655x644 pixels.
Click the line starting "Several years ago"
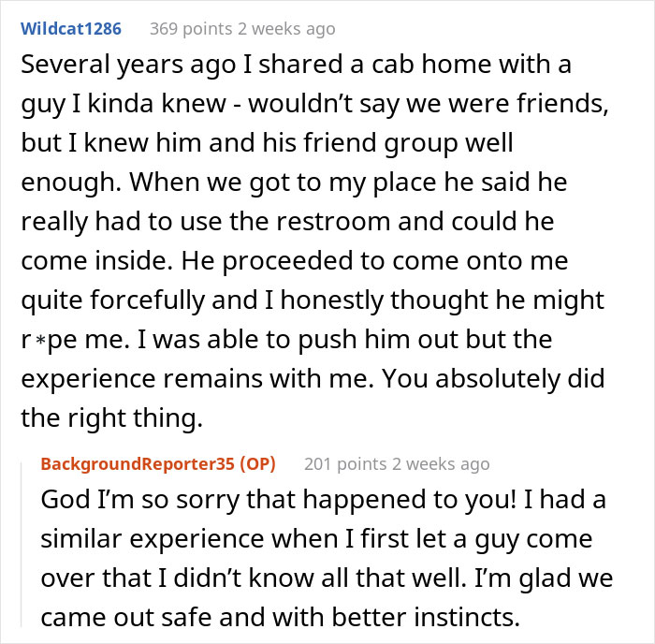[297, 67]
